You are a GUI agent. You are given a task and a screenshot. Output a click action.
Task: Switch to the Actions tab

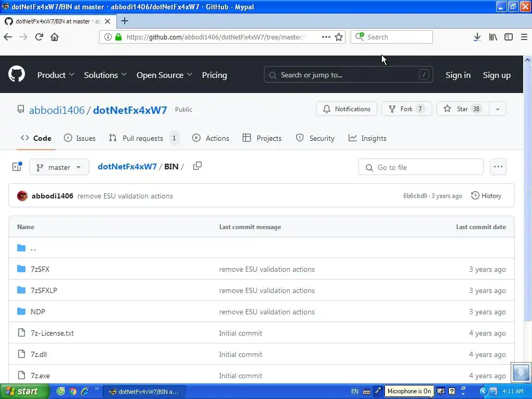click(x=211, y=138)
